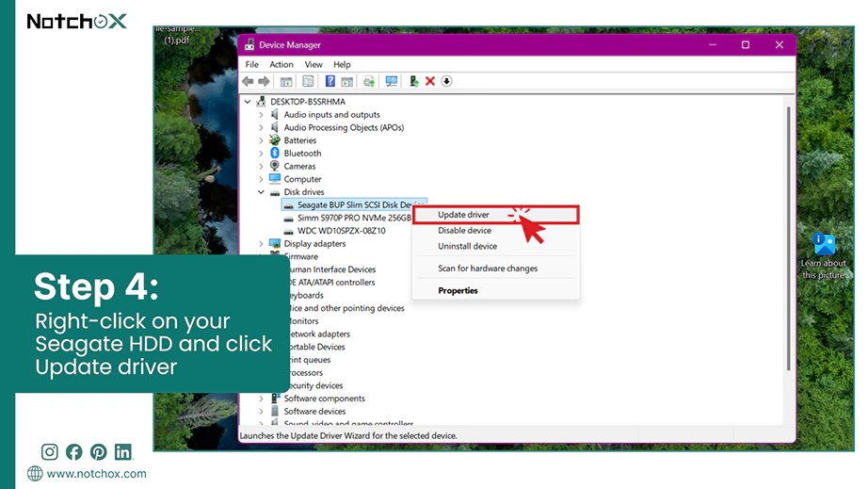Viewport: 868px width, 489px height.
Task: Expand the Batteries category
Action: pos(261,140)
